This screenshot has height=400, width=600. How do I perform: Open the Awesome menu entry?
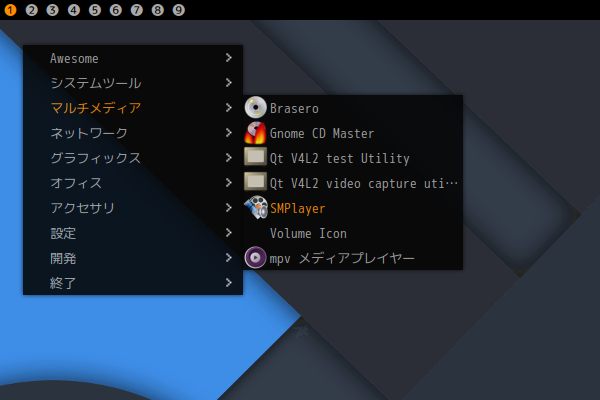[x=133, y=58]
